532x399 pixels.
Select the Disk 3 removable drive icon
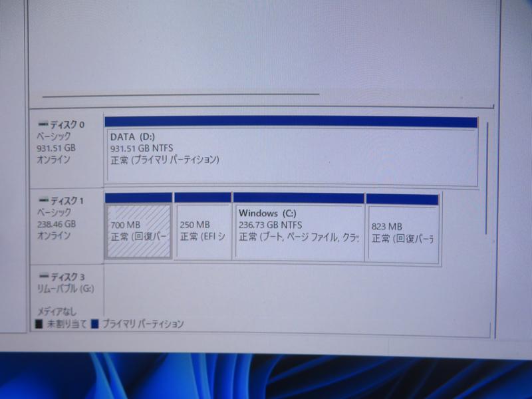click(44, 275)
